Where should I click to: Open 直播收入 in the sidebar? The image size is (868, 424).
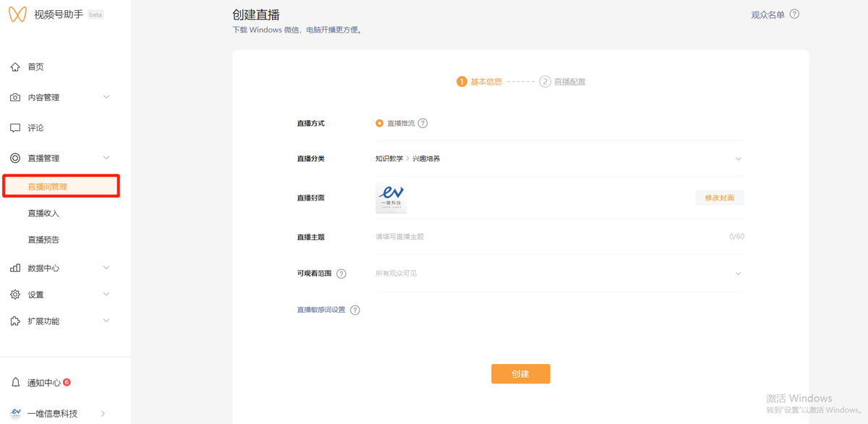(43, 213)
